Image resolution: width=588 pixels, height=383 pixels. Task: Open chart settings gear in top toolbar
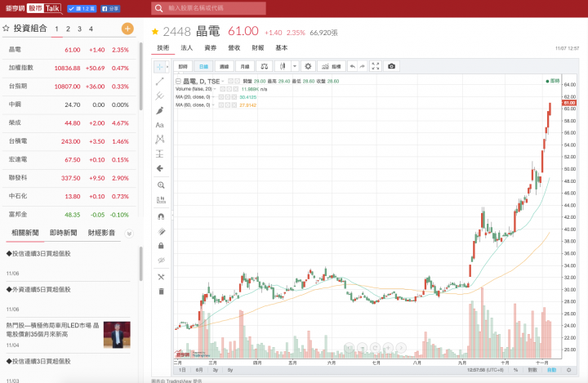[308, 66]
